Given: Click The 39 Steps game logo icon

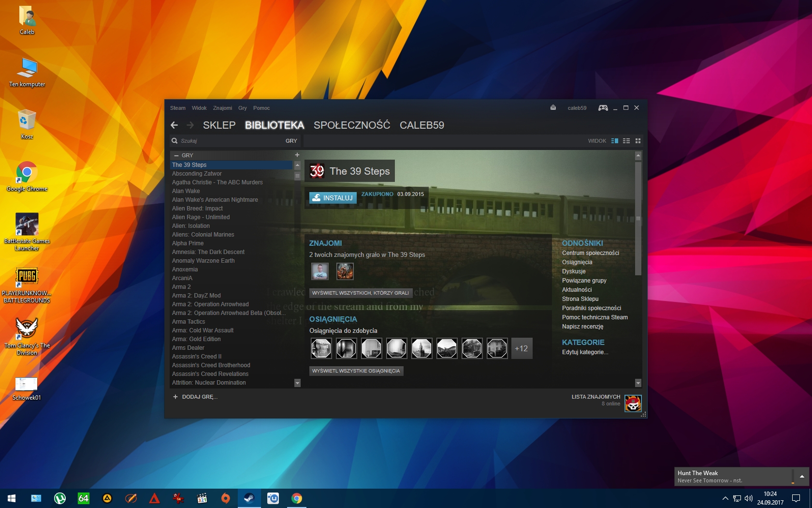Looking at the screenshot, I should pyautogui.click(x=317, y=171).
